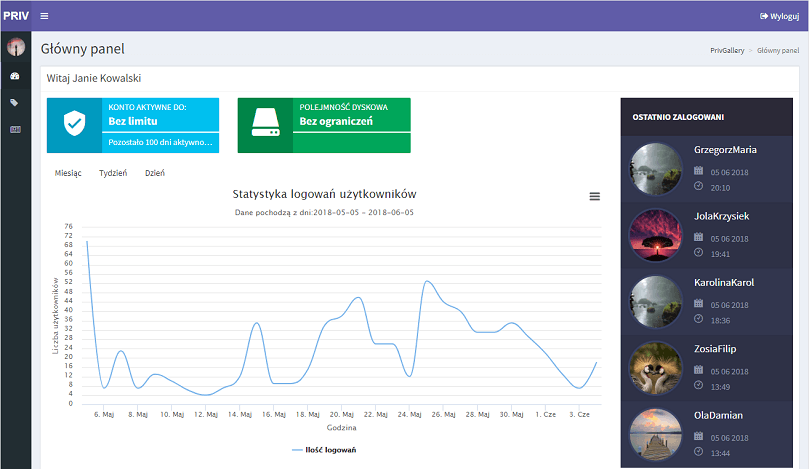Toggle the hamburger sidebar menu
The width and height of the screenshot is (809, 469).
coord(44,16)
